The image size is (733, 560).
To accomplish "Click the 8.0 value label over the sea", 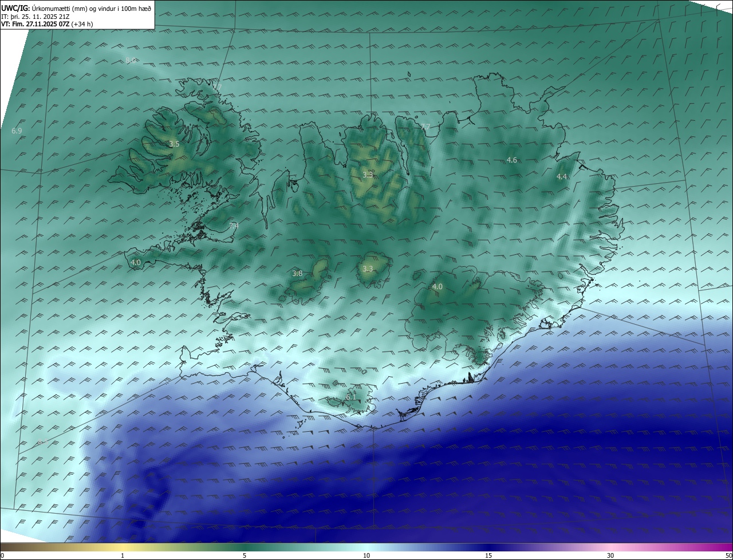I will [131, 60].
